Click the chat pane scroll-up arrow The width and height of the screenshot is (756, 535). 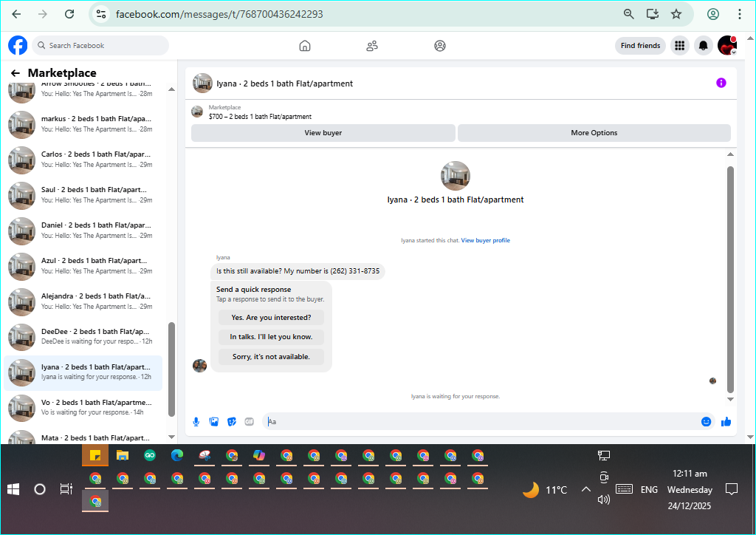(x=730, y=154)
